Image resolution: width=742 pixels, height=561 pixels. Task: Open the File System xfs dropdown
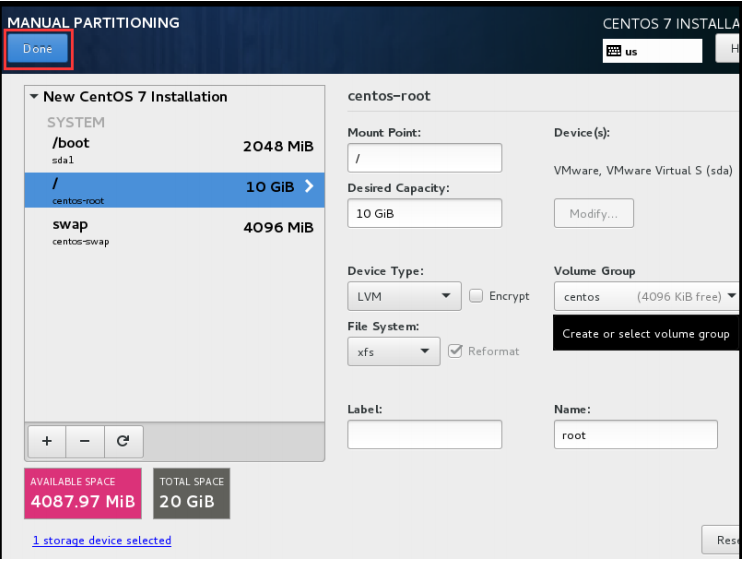click(x=394, y=351)
